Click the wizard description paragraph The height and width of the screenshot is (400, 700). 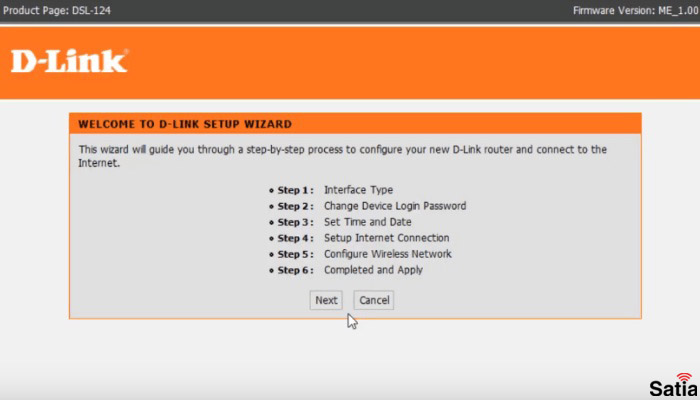[342, 156]
